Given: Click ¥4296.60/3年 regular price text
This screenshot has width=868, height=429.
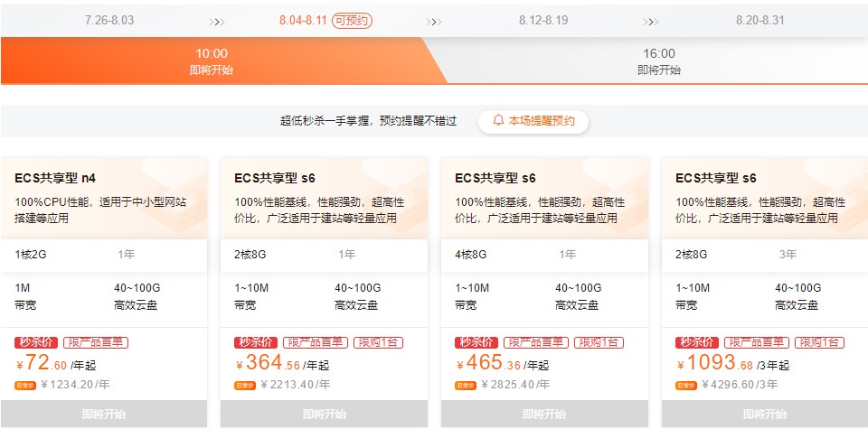Looking at the screenshot, I should tap(741, 384).
